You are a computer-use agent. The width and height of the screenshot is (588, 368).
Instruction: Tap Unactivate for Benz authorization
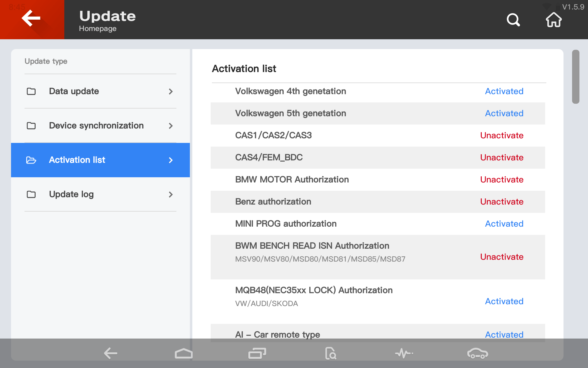tap(502, 202)
